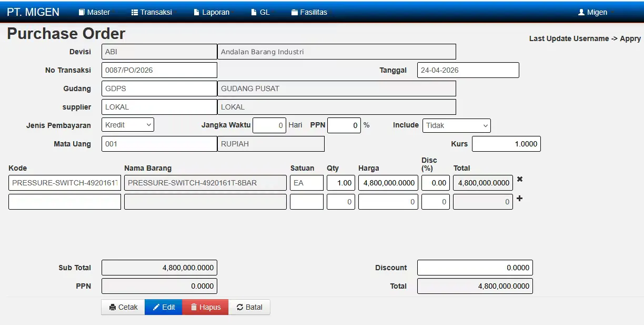Screen dimensions: 644x325
Task: Open the Migen user menu
Action: [593, 12]
